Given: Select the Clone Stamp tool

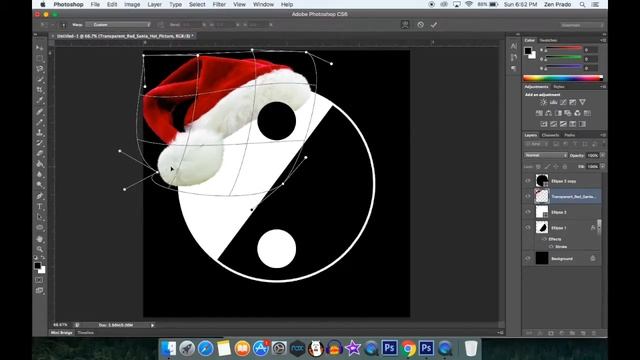Looking at the screenshot, I should pos(40,132).
